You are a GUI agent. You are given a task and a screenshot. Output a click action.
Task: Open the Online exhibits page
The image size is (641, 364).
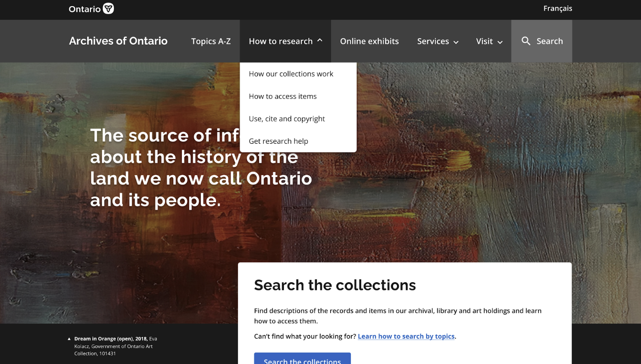369,41
